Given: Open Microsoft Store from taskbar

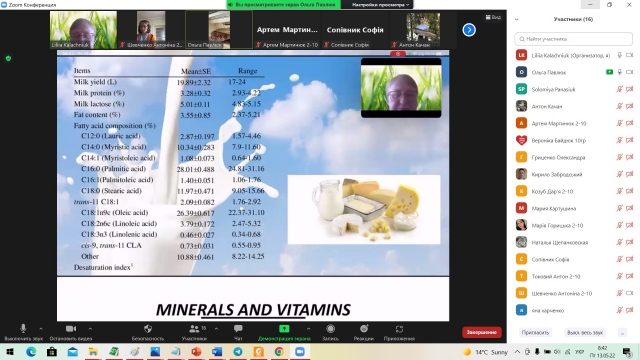Looking at the screenshot, I should click(x=52, y=352).
